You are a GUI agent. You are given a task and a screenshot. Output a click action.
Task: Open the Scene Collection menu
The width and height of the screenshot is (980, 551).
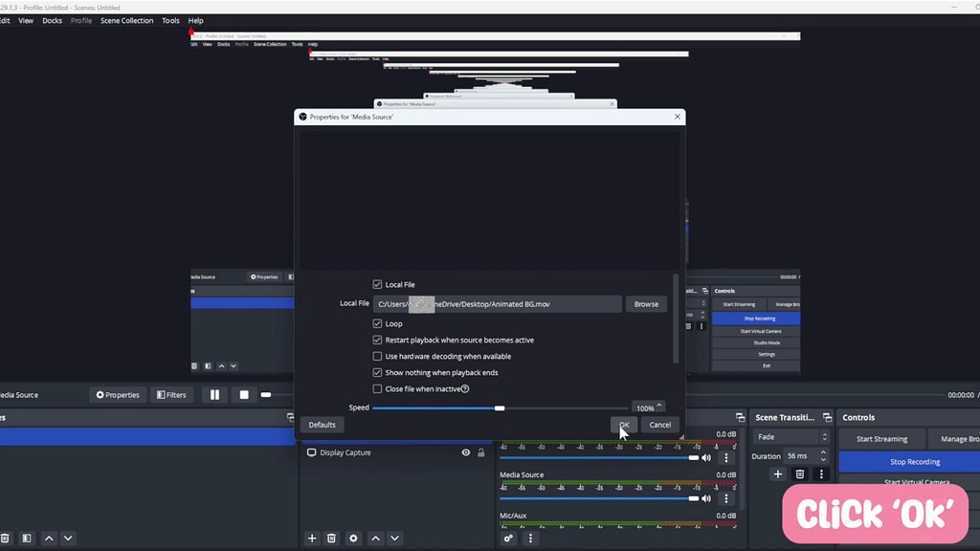126,20
